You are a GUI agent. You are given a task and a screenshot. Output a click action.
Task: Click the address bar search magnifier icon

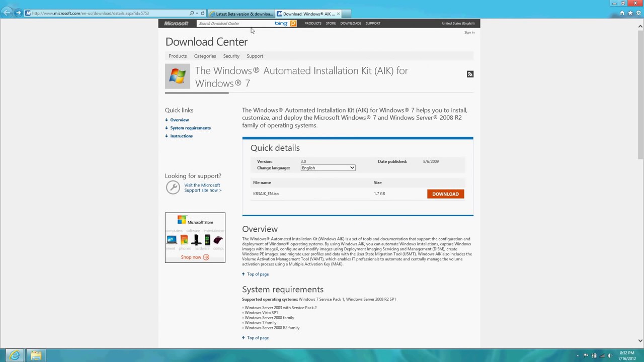pyautogui.click(x=192, y=14)
